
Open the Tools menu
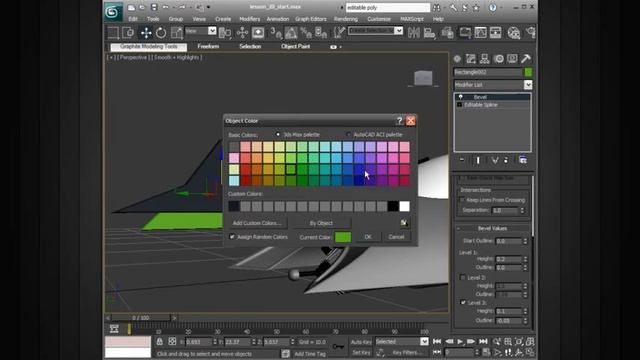tap(153, 19)
